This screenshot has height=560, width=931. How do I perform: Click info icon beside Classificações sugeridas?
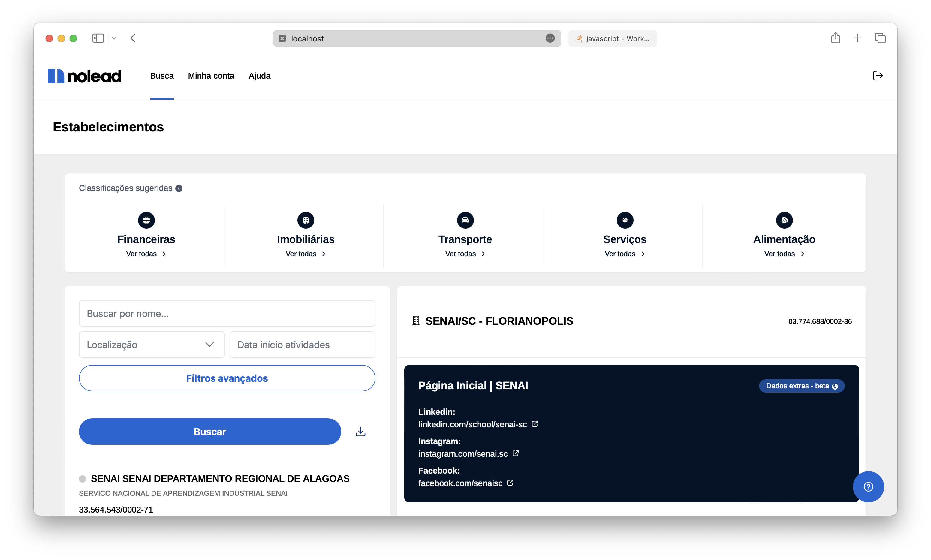[x=179, y=188]
